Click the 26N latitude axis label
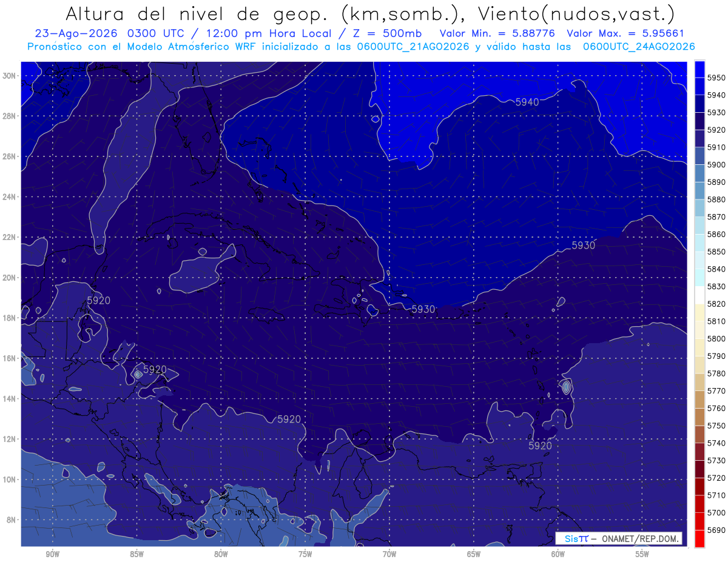This screenshot has width=728, height=562. [x=10, y=156]
